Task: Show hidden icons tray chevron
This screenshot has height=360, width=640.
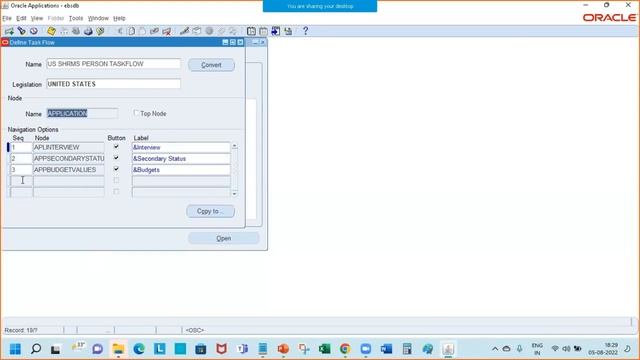Action: click(495, 349)
